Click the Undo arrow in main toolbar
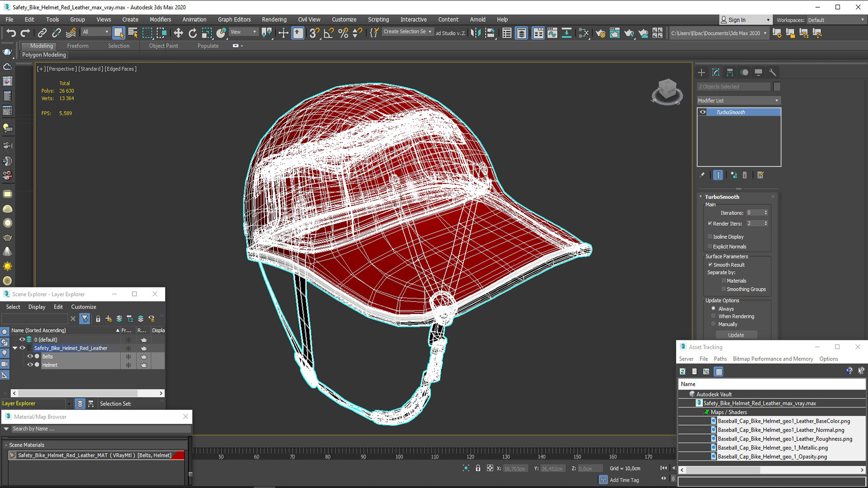Viewport: 868px width, 488px height. point(11,33)
